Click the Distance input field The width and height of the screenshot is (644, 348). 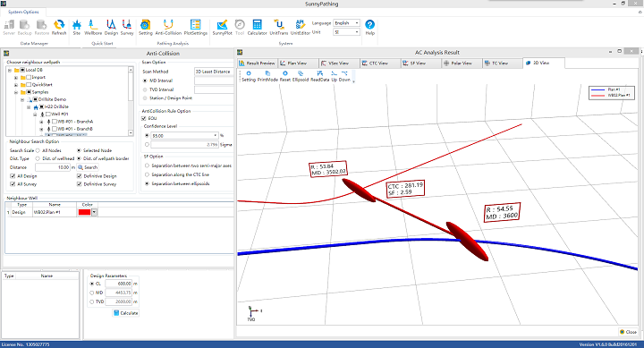click(53, 167)
